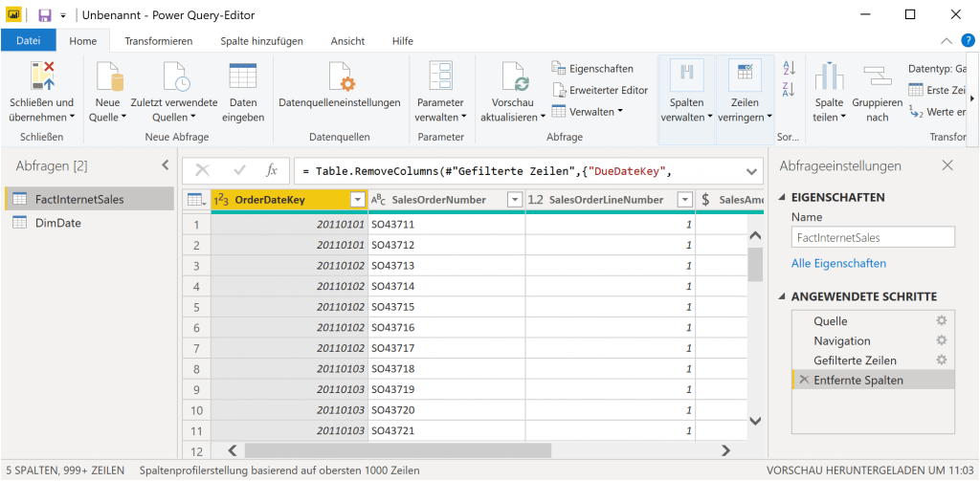980x481 pixels.
Task: Select FactInternetSales query
Action: [x=89, y=199]
